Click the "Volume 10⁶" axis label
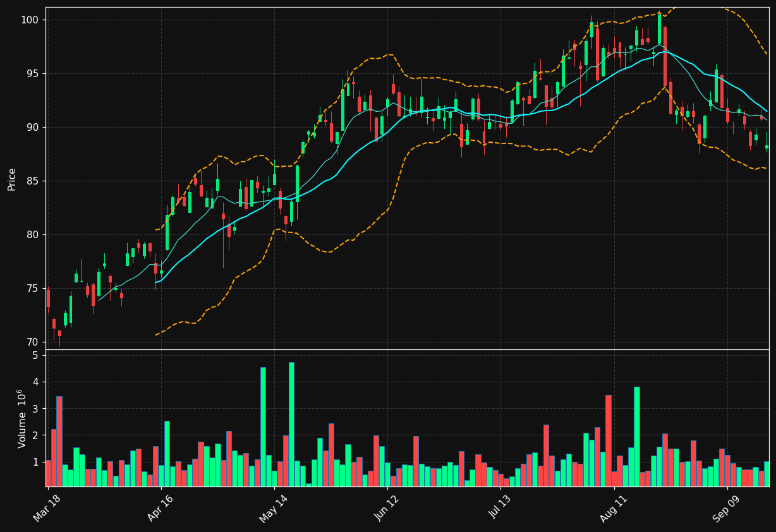The height and width of the screenshot is (532, 776). click(x=22, y=418)
